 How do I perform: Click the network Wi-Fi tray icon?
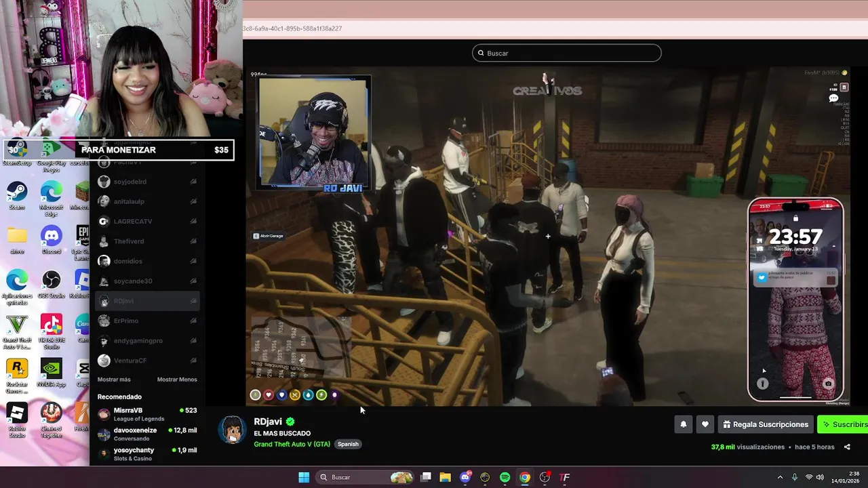[x=808, y=477]
